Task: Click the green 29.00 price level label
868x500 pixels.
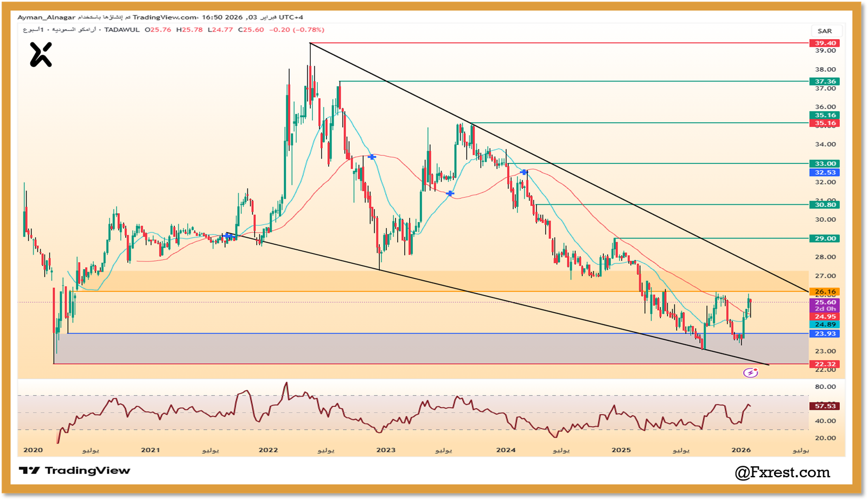Action: click(x=825, y=238)
